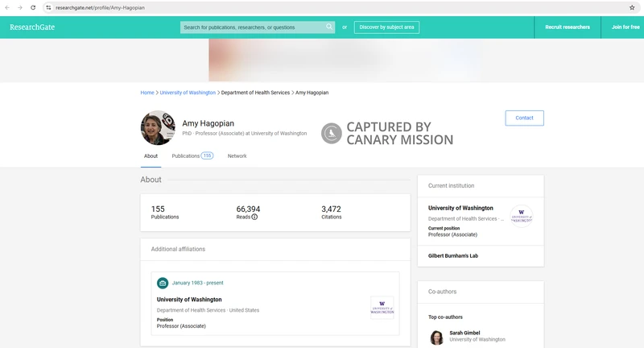644x348 pixels.
Task: Click the round University of Washington logo
Action: (521, 216)
